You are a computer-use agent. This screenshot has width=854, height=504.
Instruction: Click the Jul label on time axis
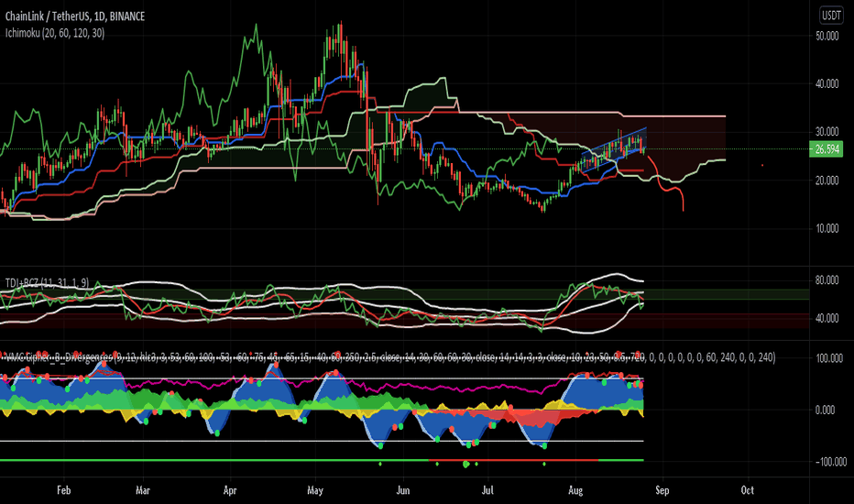[x=487, y=490]
